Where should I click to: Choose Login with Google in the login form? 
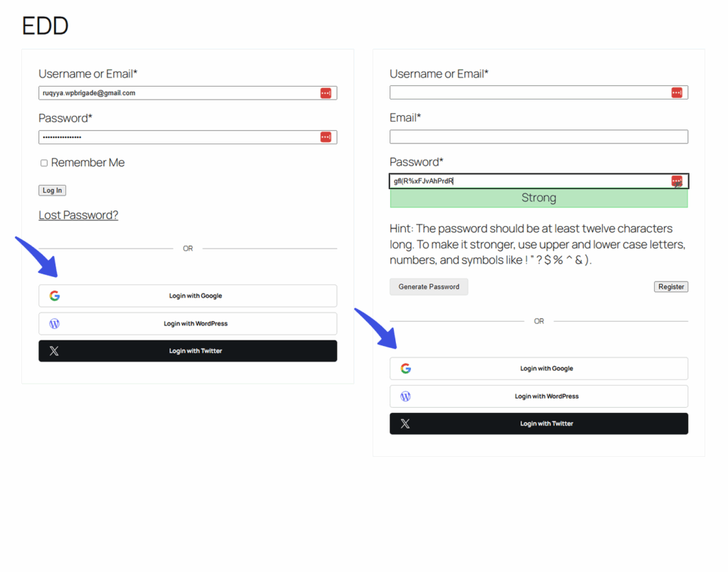point(188,296)
